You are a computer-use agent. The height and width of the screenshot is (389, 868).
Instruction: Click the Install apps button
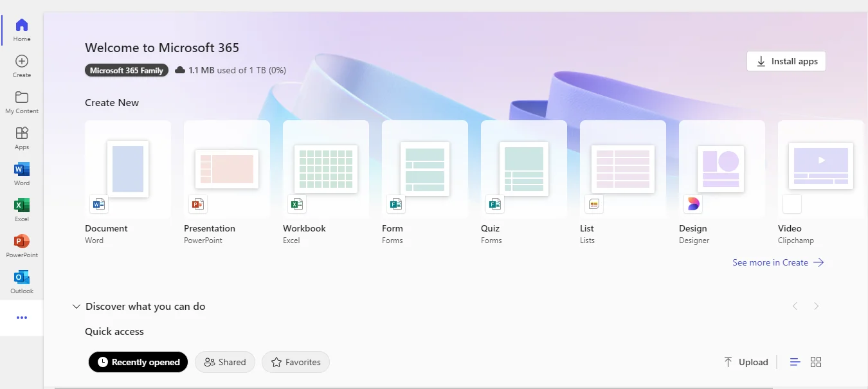pos(786,61)
